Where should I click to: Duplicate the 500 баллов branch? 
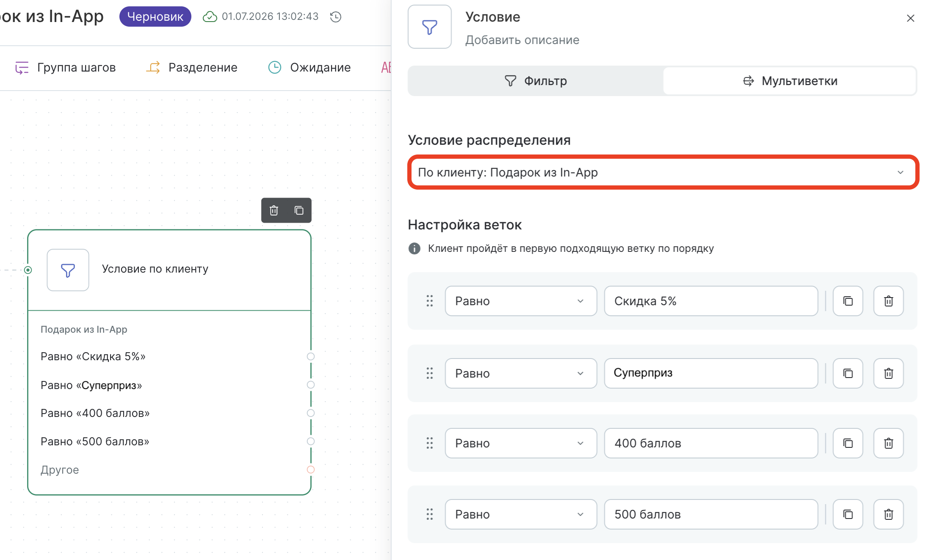(848, 514)
